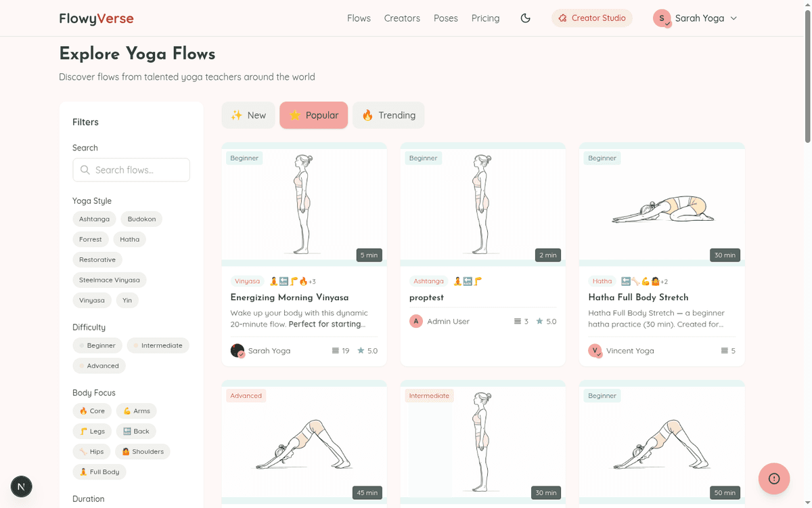The height and width of the screenshot is (508, 812).
Task: Switch to the Trending flows tab
Action: click(x=388, y=115)
